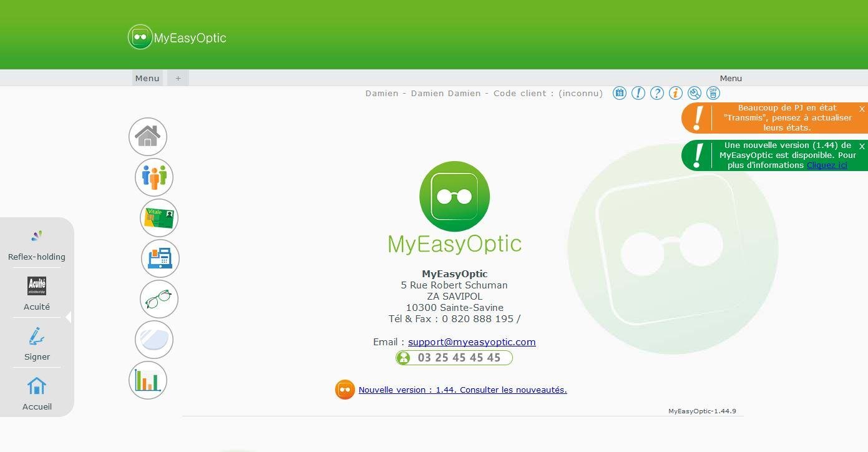Select the left Menu tab
The width and height of the screenshot is (868, 452).
147,78
